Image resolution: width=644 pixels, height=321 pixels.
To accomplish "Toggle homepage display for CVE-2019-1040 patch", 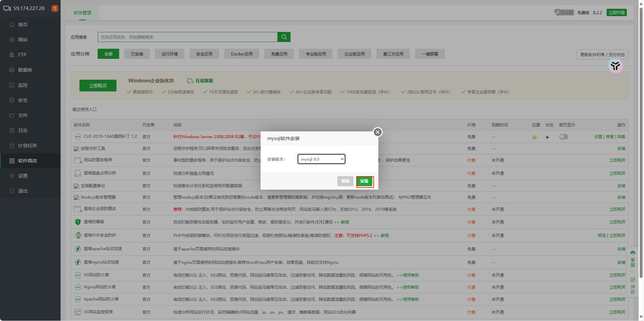I will click(x=564, y=137).
